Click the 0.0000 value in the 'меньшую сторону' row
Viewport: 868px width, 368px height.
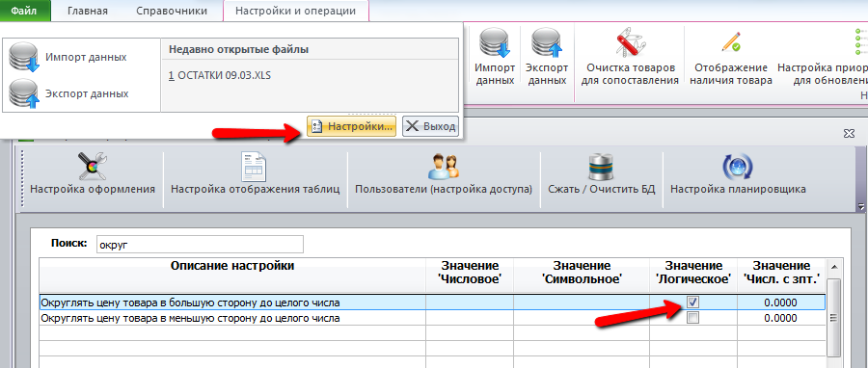tap(780, 318)
